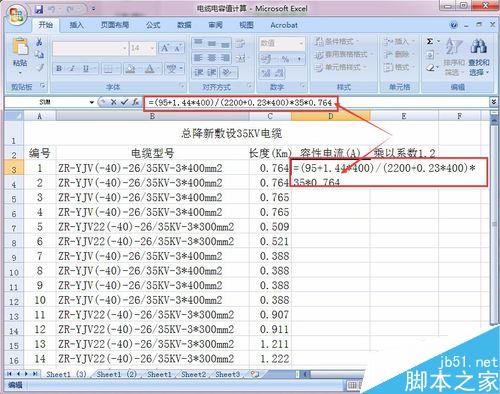Open the Name Box dropdown arrow
500x394 pixels.
click(x=91, y=102)
